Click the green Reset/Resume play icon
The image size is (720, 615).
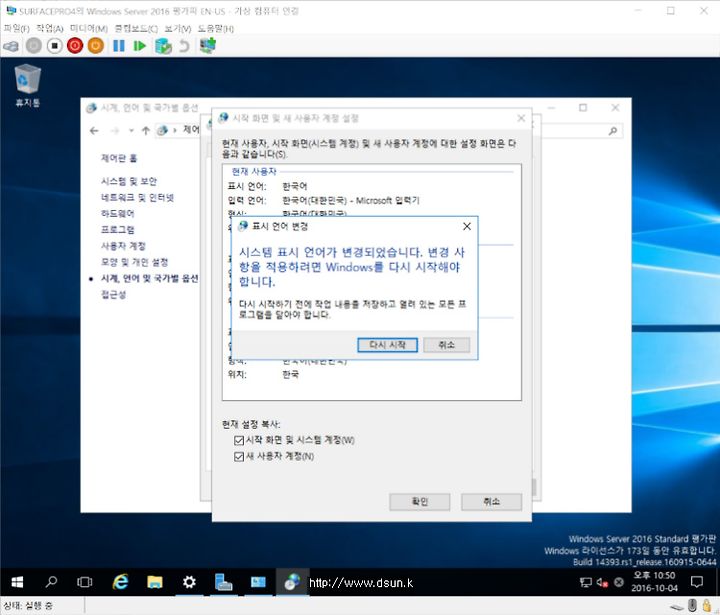pos(139,46)
